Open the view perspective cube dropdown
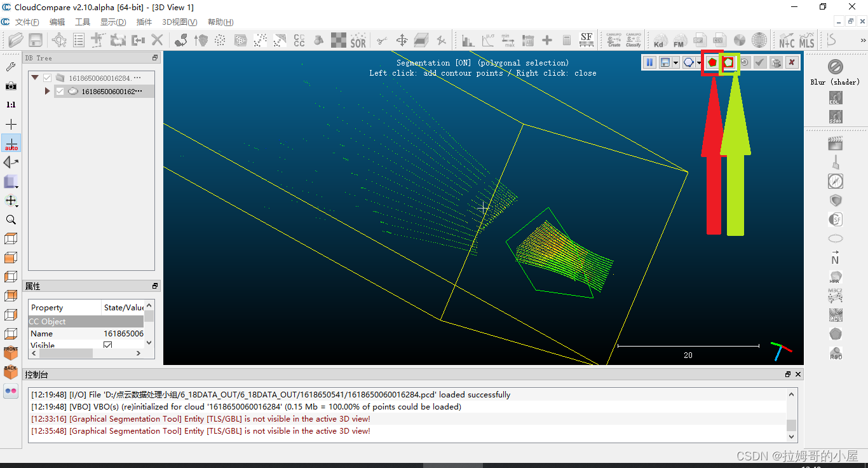The height and width of the screenshot is (468, 868). 11,182
